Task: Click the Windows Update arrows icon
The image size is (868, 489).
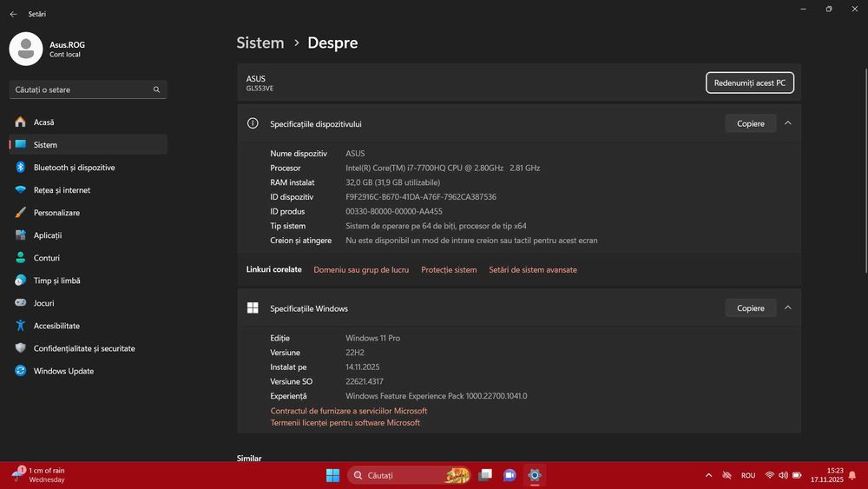Action: coord(21,371)
